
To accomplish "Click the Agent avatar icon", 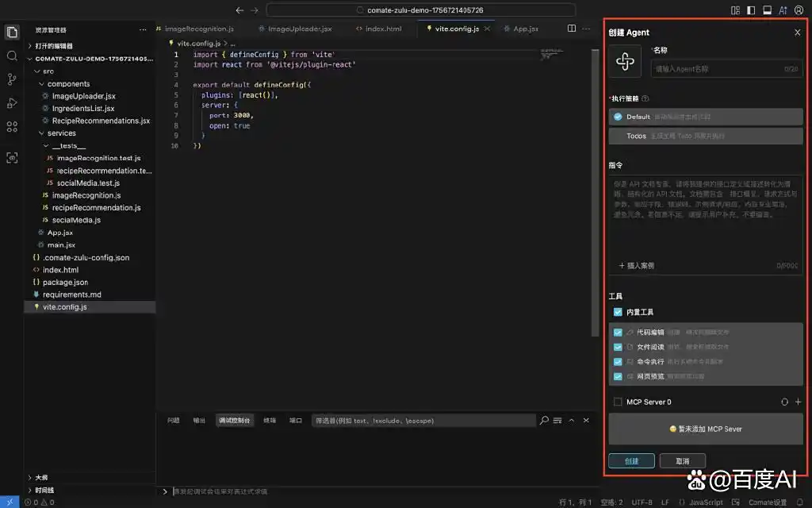I will 625,62.
